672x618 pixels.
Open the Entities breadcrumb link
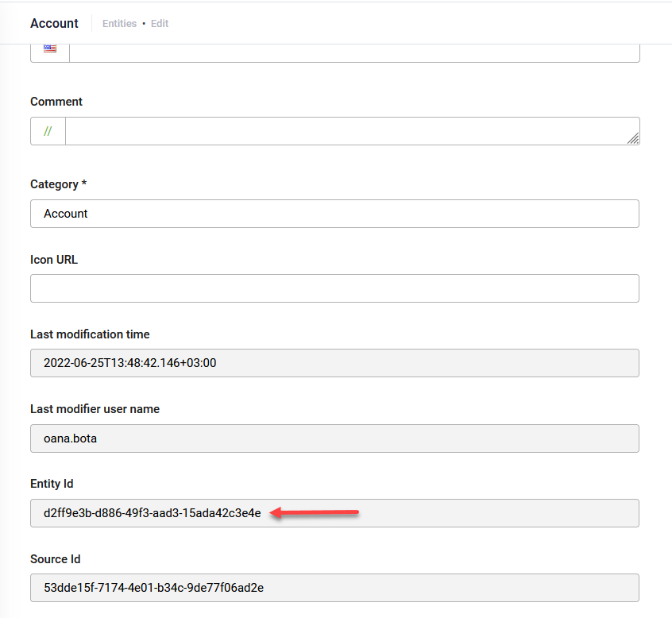coord(119,24)
